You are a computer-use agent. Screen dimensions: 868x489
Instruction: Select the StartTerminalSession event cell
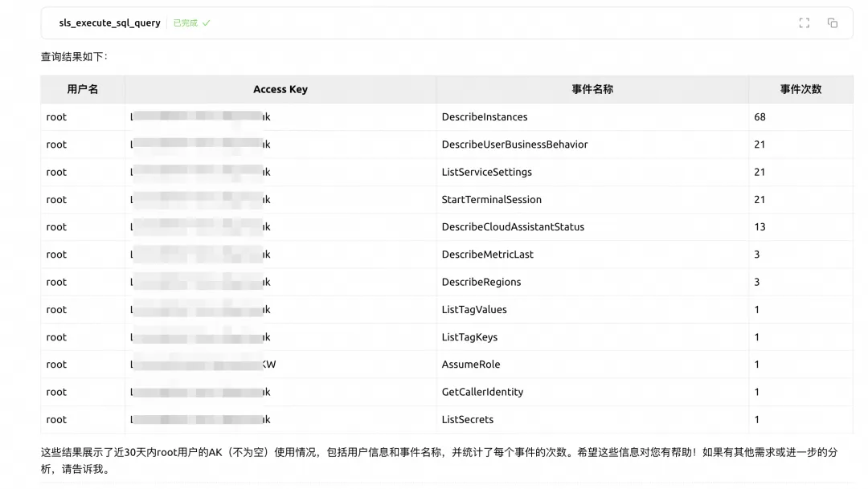(492, 200)
